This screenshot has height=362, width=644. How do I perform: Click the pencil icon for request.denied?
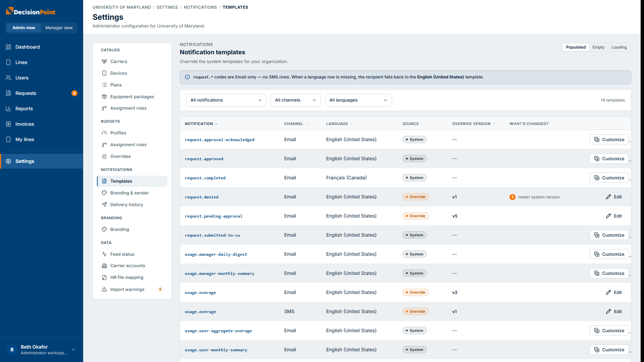[608, 197]
